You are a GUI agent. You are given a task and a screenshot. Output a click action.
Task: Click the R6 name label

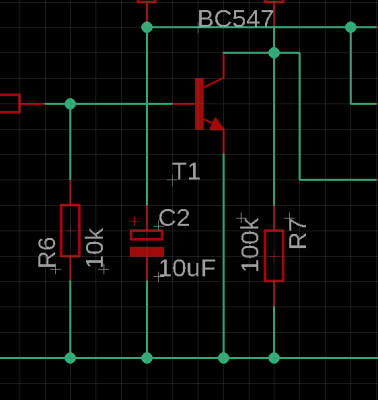46,252
